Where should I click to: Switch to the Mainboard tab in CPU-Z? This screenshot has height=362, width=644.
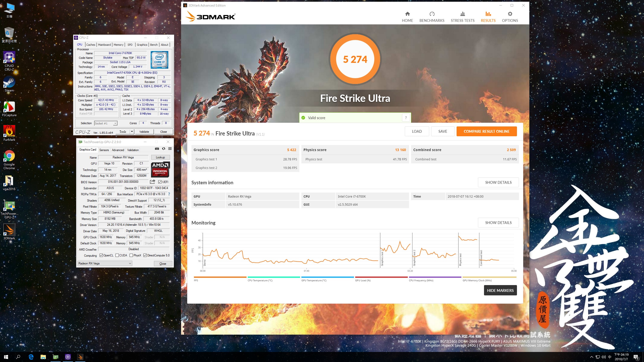[104, 45]
